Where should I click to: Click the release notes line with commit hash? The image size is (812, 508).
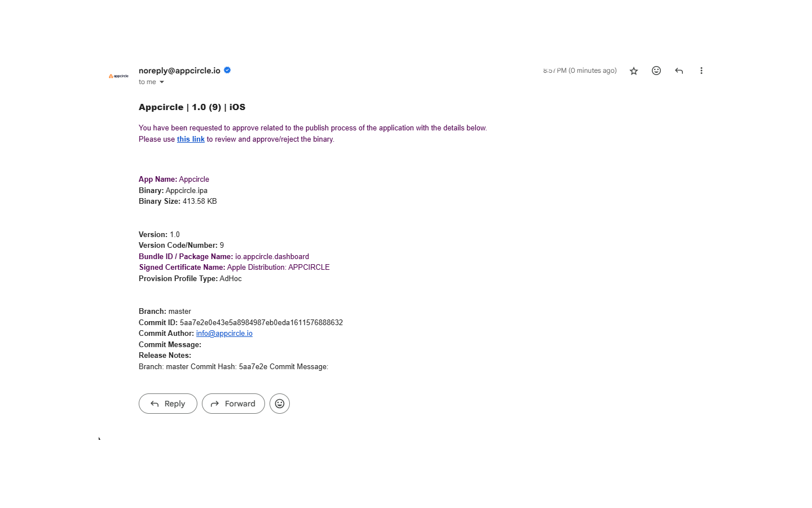[x=233, y=367]
